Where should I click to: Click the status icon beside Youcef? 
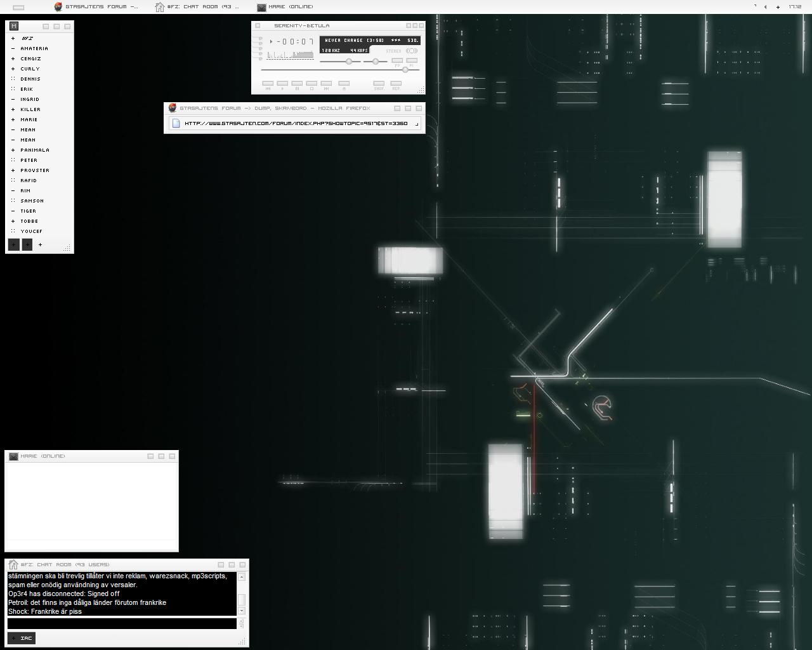[13, 231]
